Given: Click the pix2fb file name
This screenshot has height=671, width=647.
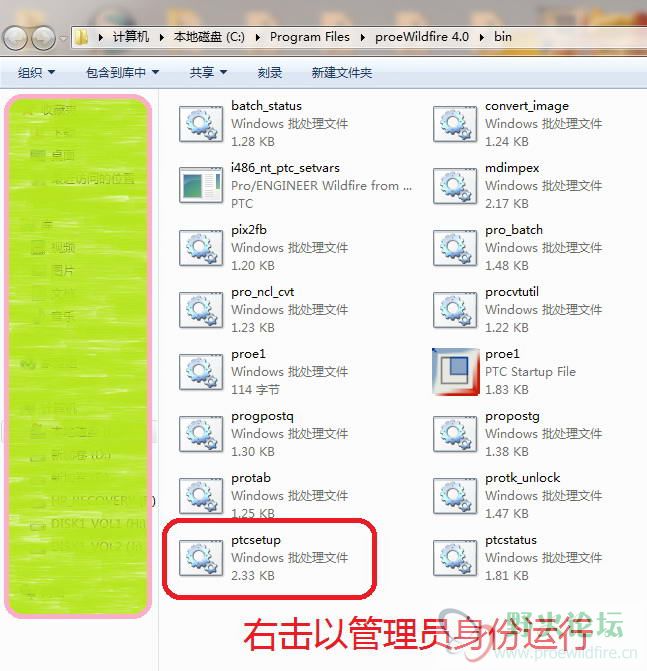Looking at the screenshot, I should [249, 230].
